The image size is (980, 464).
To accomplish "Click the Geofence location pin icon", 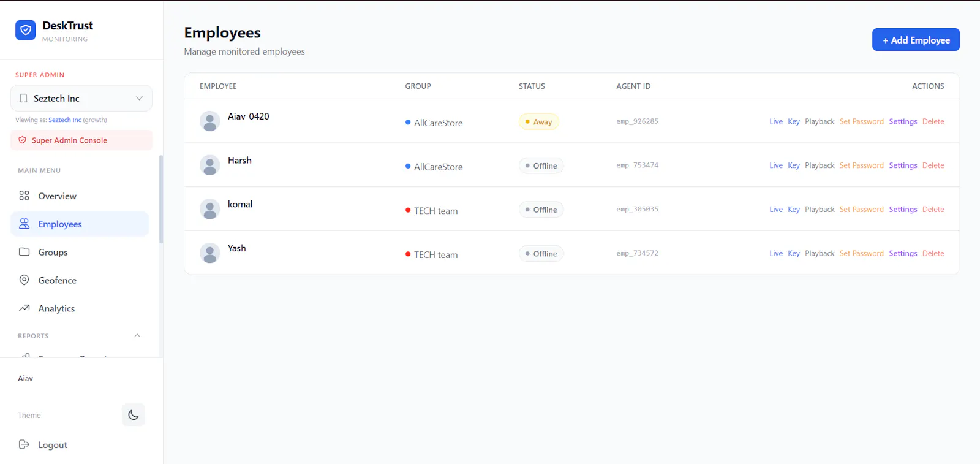I will click(x=24, y=280).
